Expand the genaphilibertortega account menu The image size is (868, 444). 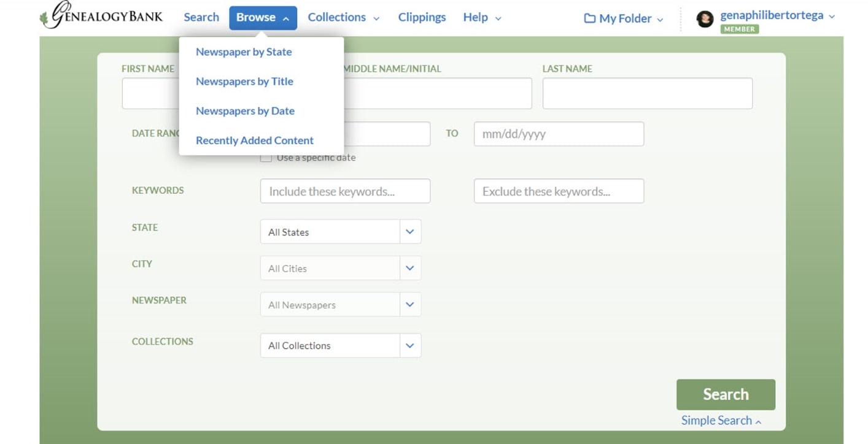(x=777, y=15)
